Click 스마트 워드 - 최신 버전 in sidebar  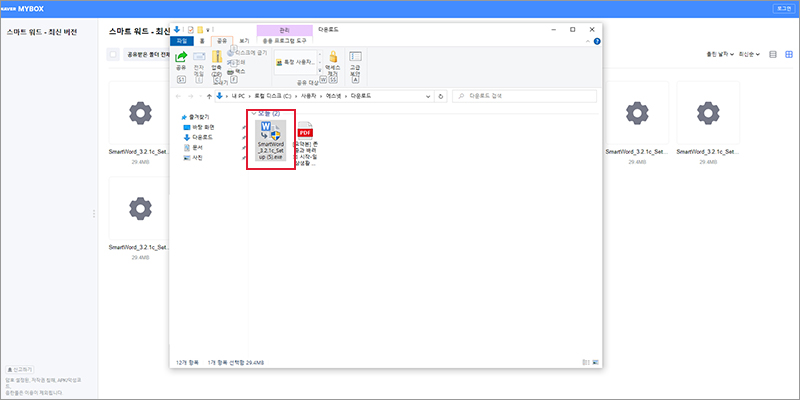point(42,32)
